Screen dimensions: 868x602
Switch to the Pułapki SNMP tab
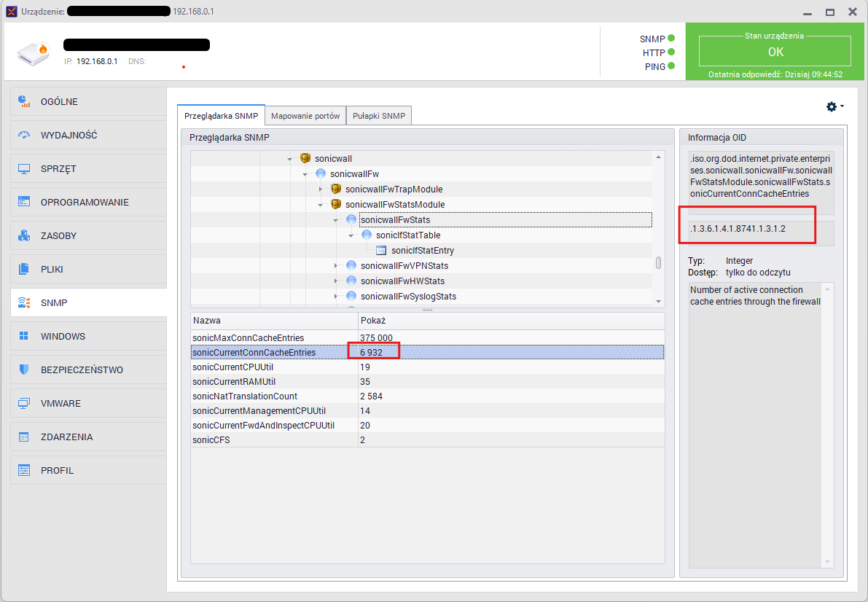[378, 116]
